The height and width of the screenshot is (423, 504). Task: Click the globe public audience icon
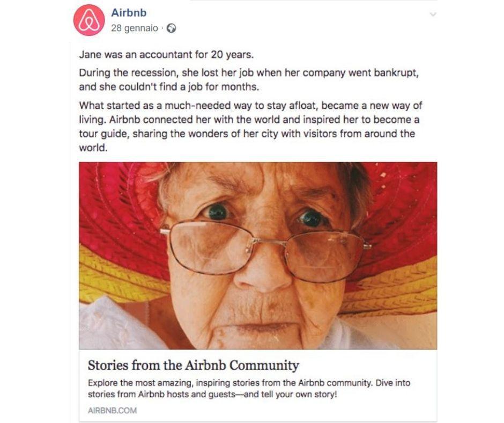click(x=172, y=28)
